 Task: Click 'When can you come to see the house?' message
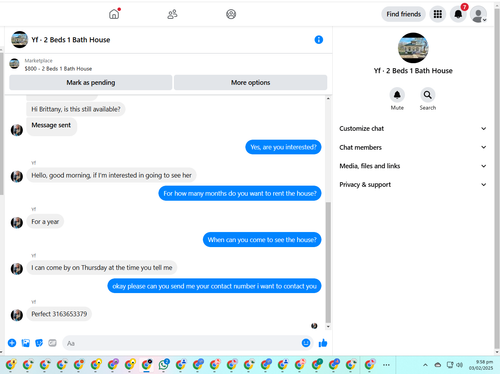[262, 240]
